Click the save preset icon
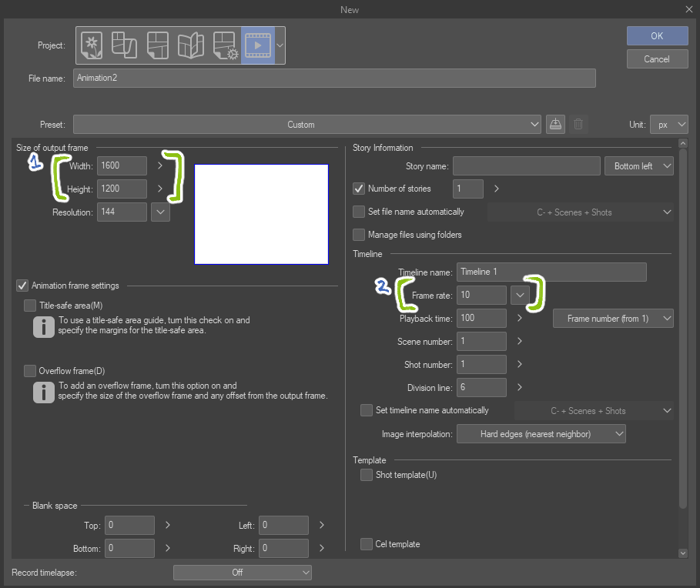The width and height of the screenshot is (700, 588). 555,124
